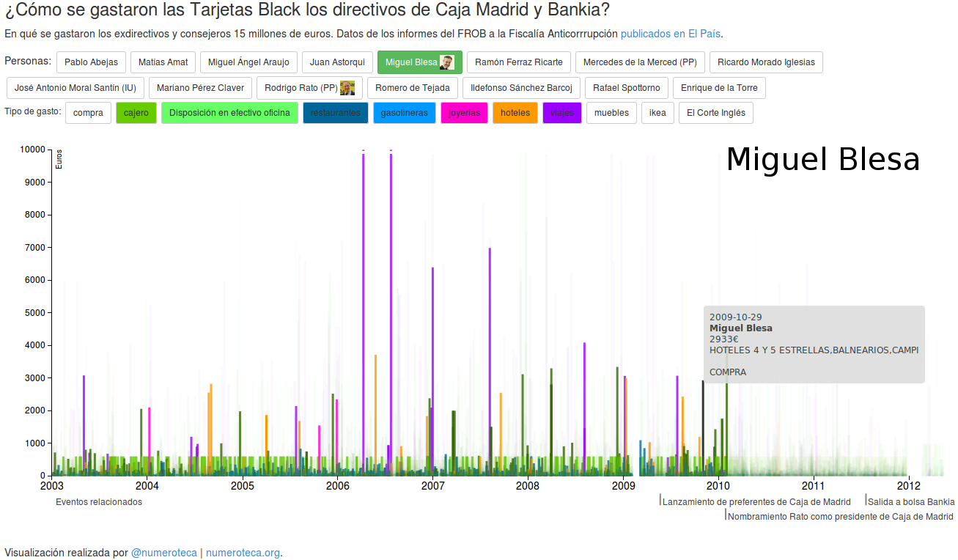958x560 pixels.
Task: Choose José Antonio Moral Santín (IU)
Action: [x=75, y=88]
